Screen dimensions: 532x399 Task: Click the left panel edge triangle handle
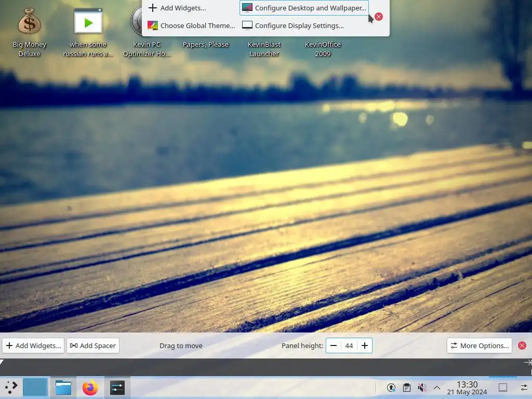pyautogui.click(x=2, y=362)
